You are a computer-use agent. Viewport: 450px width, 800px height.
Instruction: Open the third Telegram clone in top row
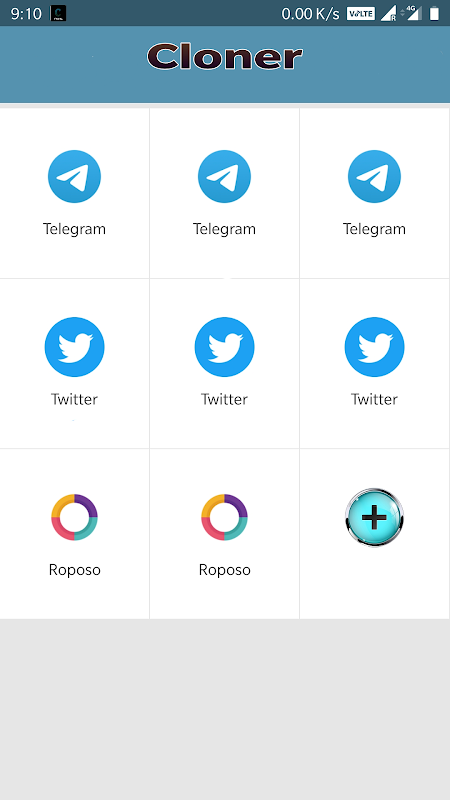point(374,177)
